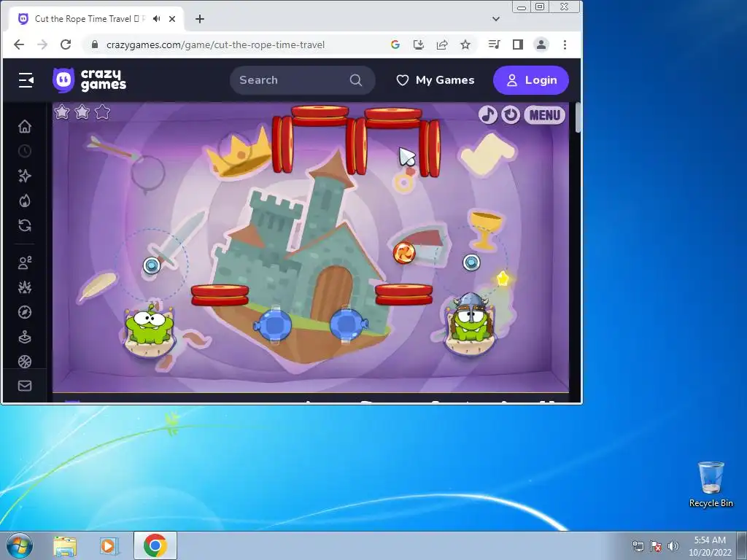This screenshot has width=747, height=560.
Task: Click the install app icon in address bar
Action: pos(418,44)
